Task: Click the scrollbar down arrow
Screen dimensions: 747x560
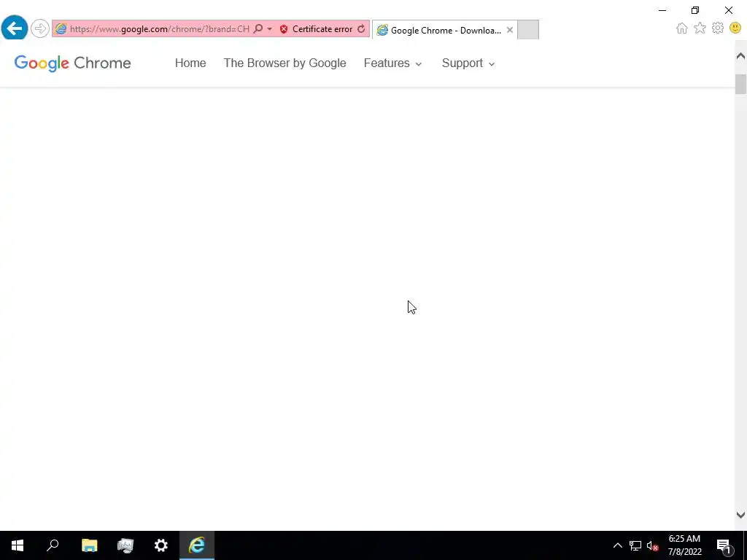Action: (x=740, y=515)
